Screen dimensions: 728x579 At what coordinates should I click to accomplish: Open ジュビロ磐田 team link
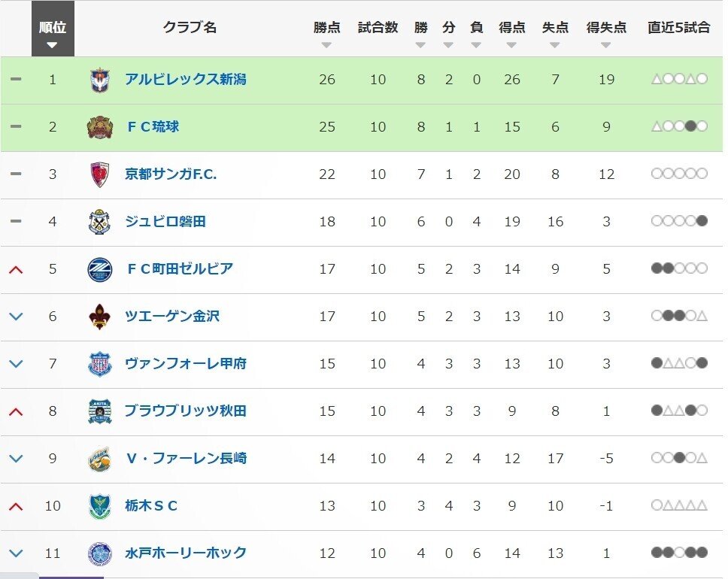click(x=165, y=222)
